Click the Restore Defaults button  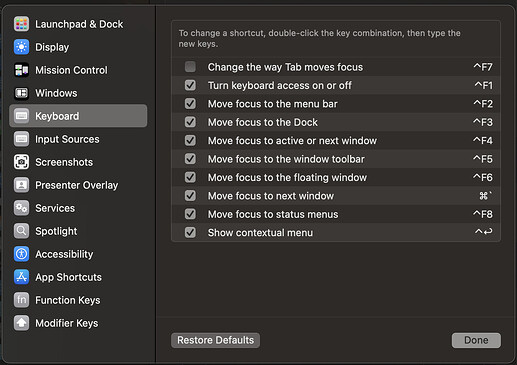[215, 340]
